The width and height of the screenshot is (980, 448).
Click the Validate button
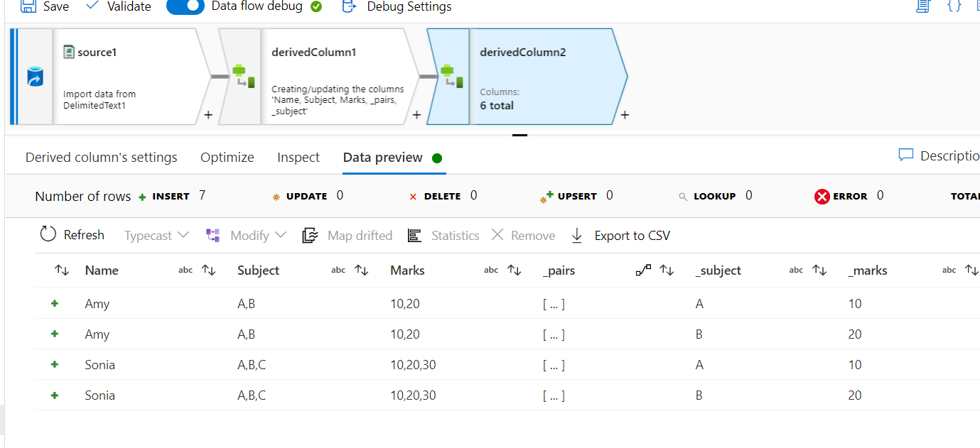[x=118, y=6]
